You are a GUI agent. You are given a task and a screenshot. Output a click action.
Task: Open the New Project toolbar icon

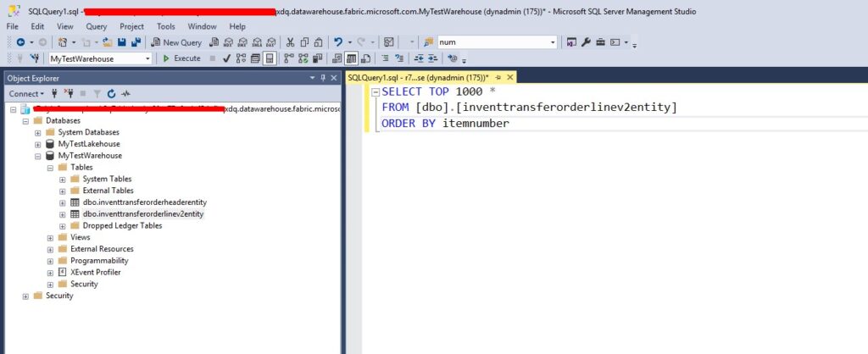pyautogui.click(x=63, y=42)
